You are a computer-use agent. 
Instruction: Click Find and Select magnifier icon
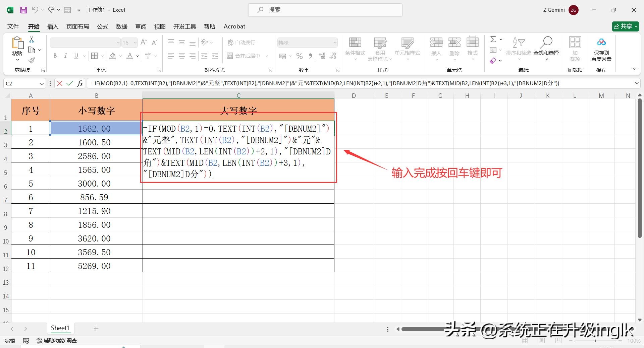tap(546, 43)
